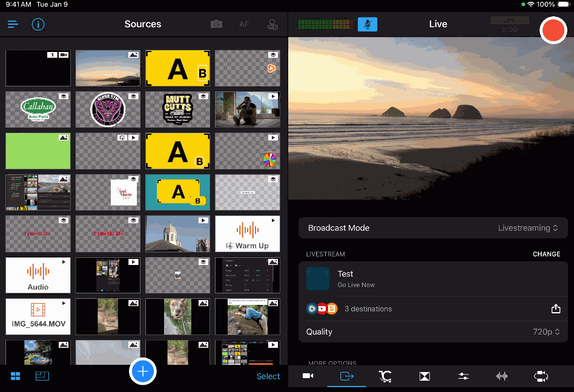Select the output destination tab
Viewport: 574px width, 392px height.
pyautogui.click(x=347, y=376)
